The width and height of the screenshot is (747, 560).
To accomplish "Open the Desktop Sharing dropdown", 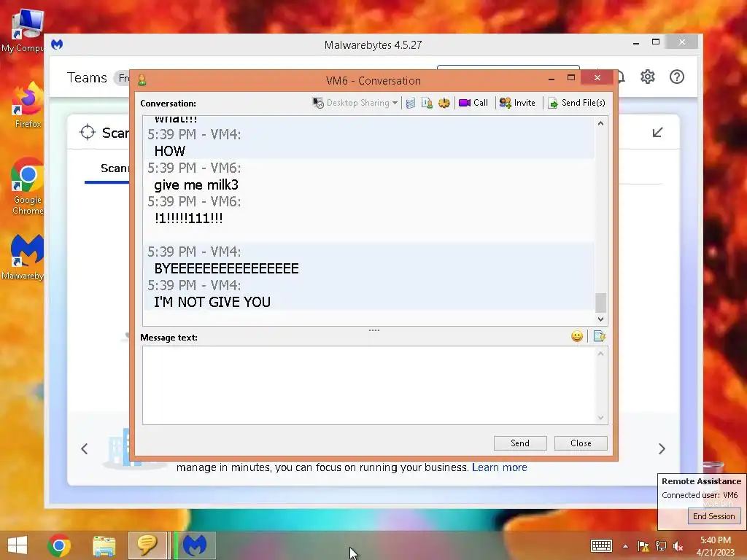I will [355, 103].
